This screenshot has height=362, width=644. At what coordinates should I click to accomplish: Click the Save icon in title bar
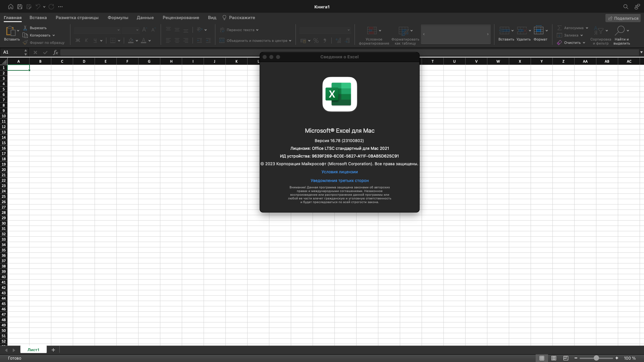20,7
